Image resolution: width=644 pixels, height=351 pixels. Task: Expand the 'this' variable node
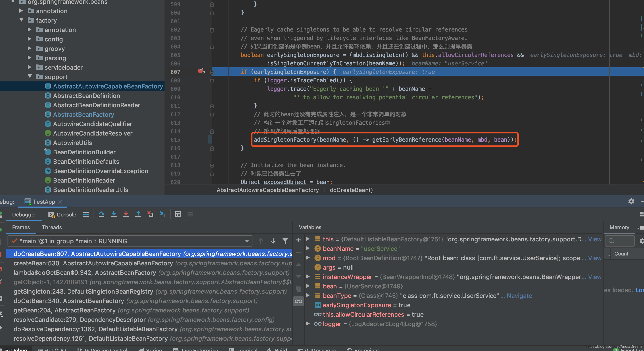point(308,239)
